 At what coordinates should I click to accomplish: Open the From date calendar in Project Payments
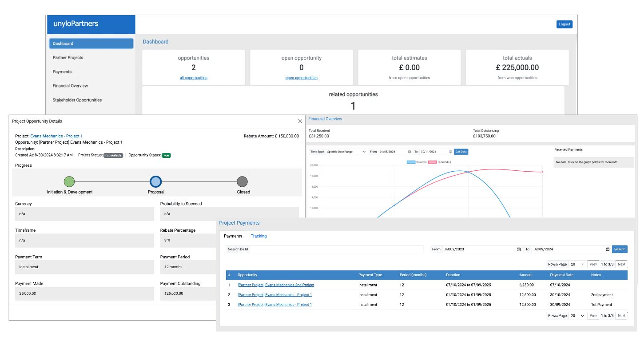click(x=518, y=249)
